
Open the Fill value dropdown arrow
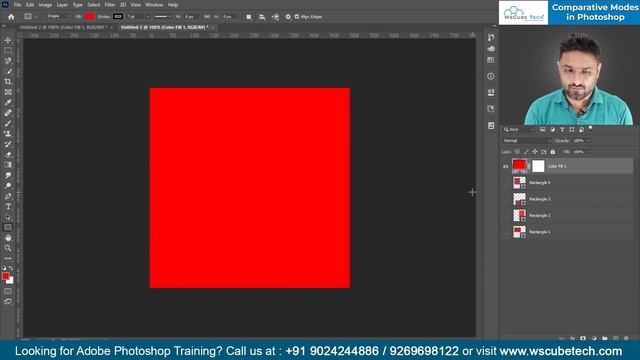[x=589, y=152]
